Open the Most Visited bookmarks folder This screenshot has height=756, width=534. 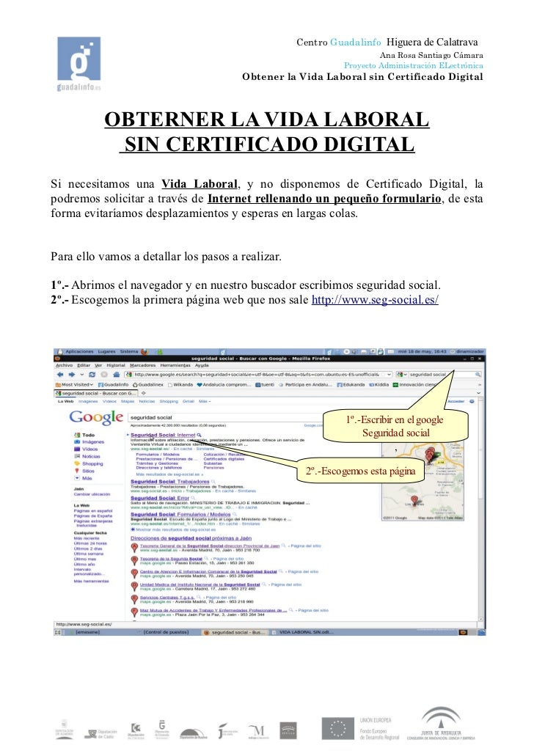coord(74,385)
